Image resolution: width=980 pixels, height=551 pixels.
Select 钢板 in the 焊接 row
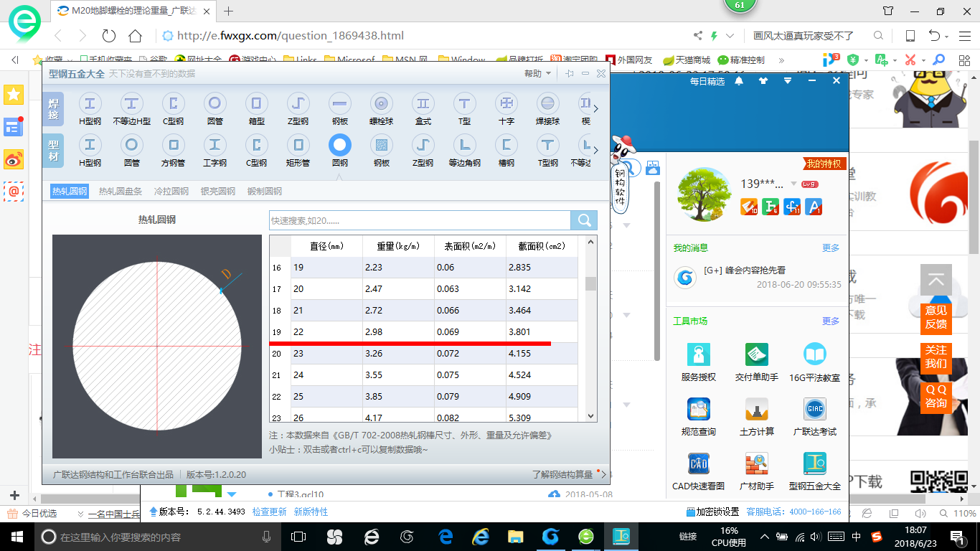point(340,109)
